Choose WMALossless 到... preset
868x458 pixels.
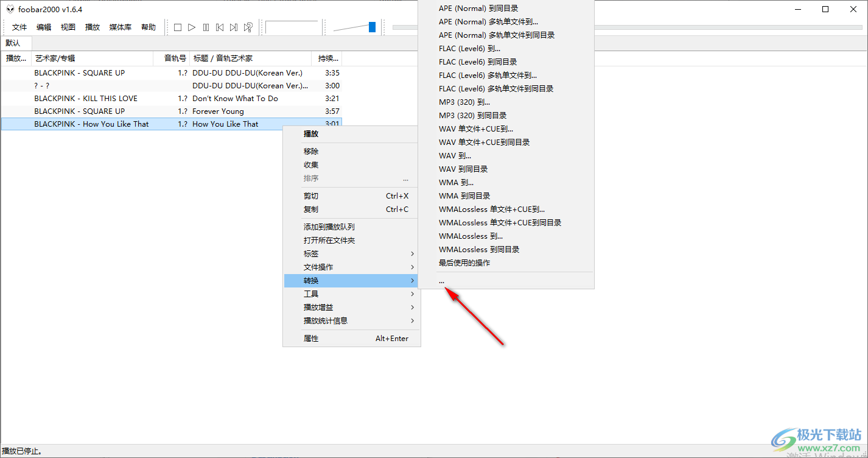point(506,236)
